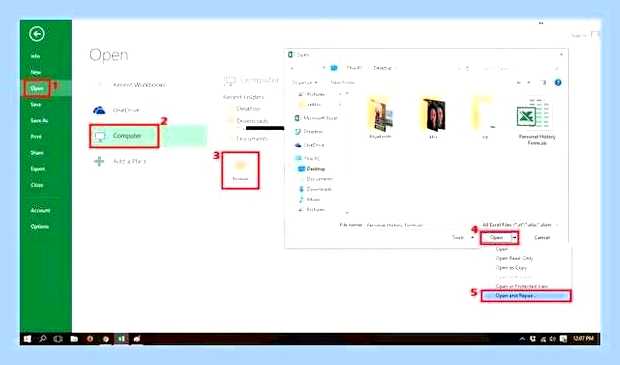This screenshot has height=365, width=620.
Task: Choose Open in Protected View option
Action: click(x=522, y=286)
